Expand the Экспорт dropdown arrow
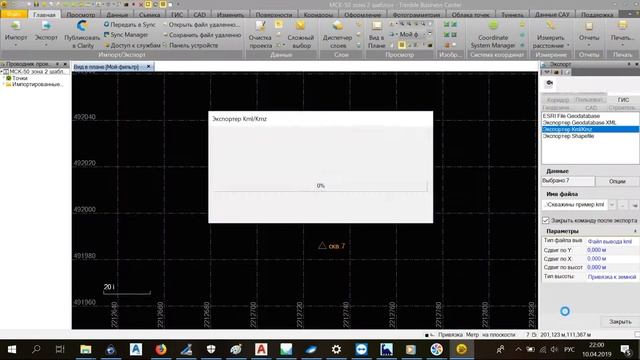Image resolution: width=640 pixels, height=360 pixels. point(46,45)
